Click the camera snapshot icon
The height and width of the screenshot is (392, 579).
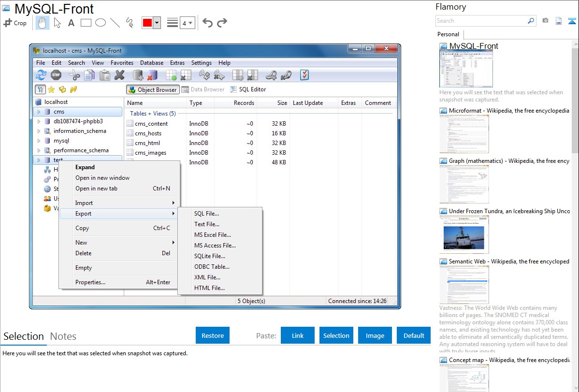(x=545, y=21)
